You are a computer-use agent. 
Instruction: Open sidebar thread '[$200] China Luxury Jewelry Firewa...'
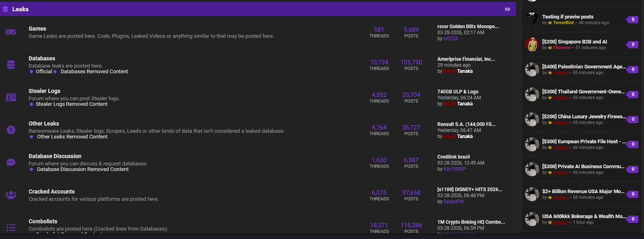tap(584, 116)
